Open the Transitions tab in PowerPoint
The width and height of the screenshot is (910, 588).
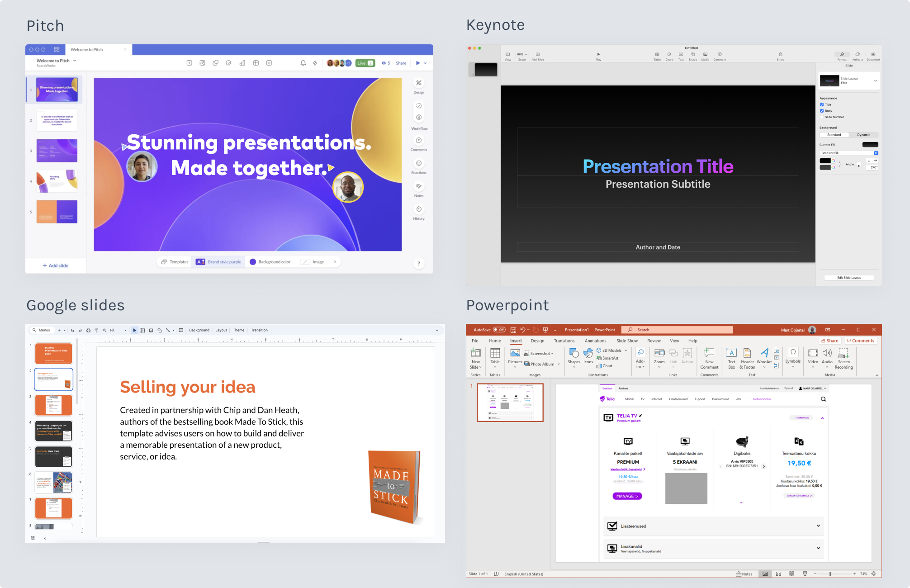point(564,341)
